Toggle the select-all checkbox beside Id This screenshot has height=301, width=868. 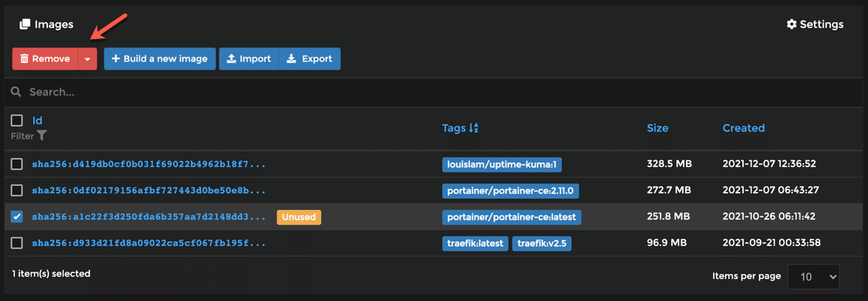(17, 120)
